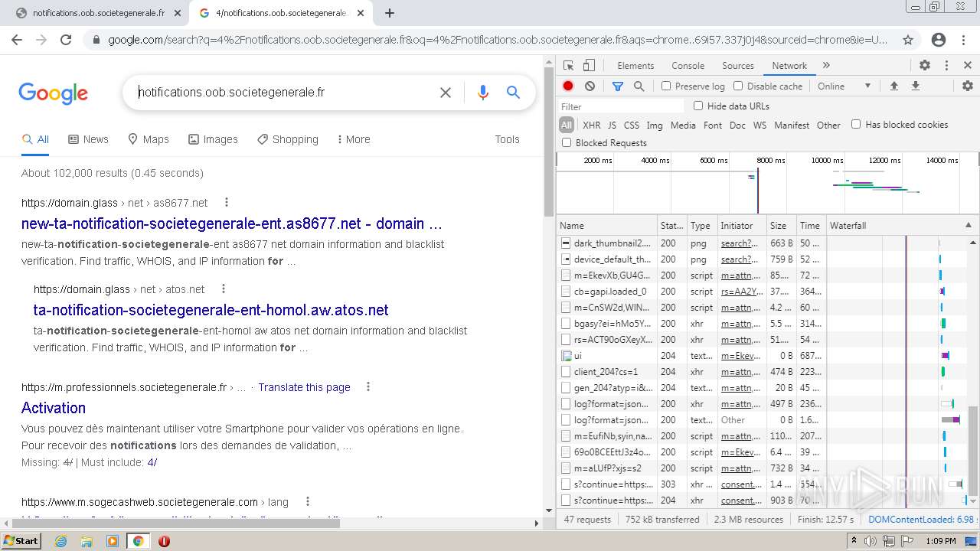This screenshot has height=551, width=980.
Task: Switch to the Elements panel
Action: coord(635,66)
